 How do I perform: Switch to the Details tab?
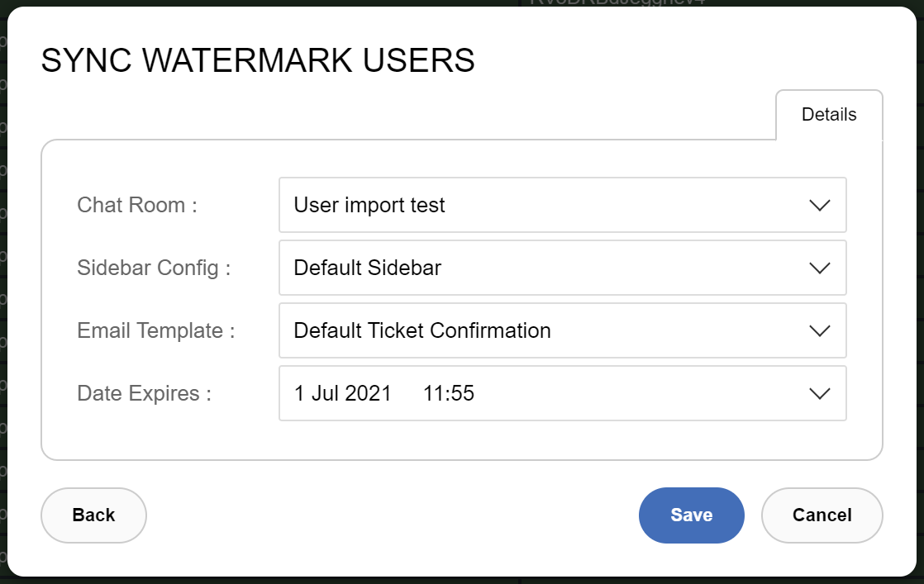[829, 115]
